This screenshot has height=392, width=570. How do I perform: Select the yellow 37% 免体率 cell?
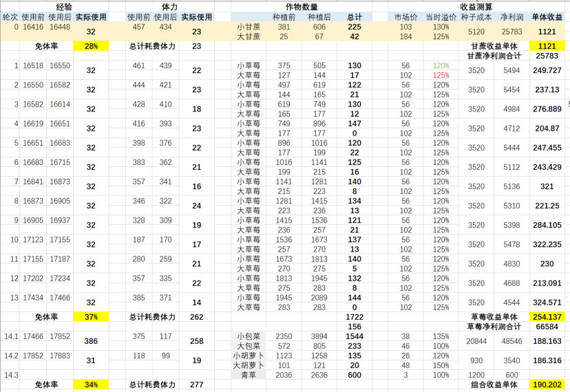pos(91,317)
